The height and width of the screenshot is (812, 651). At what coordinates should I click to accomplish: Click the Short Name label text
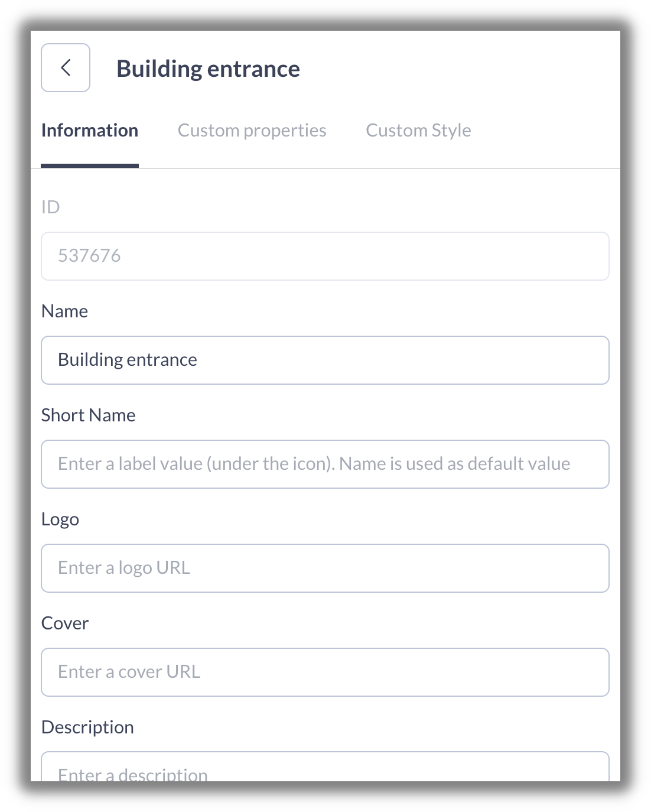coord(88,415)
